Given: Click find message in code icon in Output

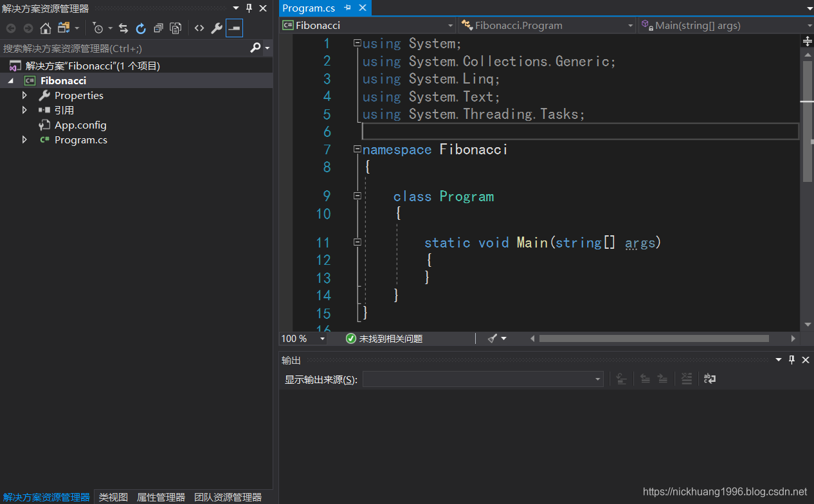Looking at the screenshot, I should [621, 379].
